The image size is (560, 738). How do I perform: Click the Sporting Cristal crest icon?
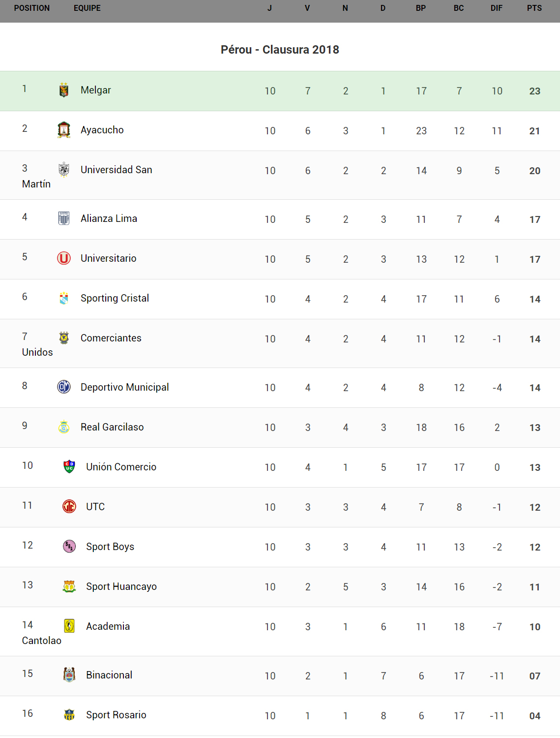pos(64,298)
